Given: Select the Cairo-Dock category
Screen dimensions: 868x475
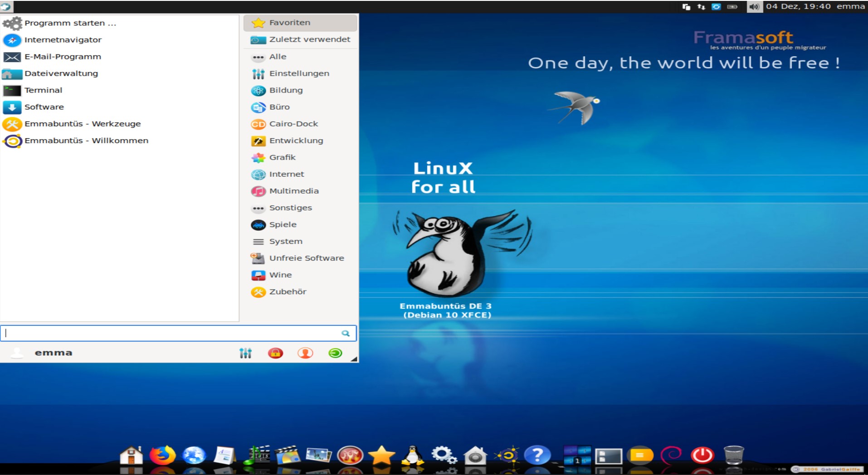Looking at the screenshot, I should [x=300, y=124].
